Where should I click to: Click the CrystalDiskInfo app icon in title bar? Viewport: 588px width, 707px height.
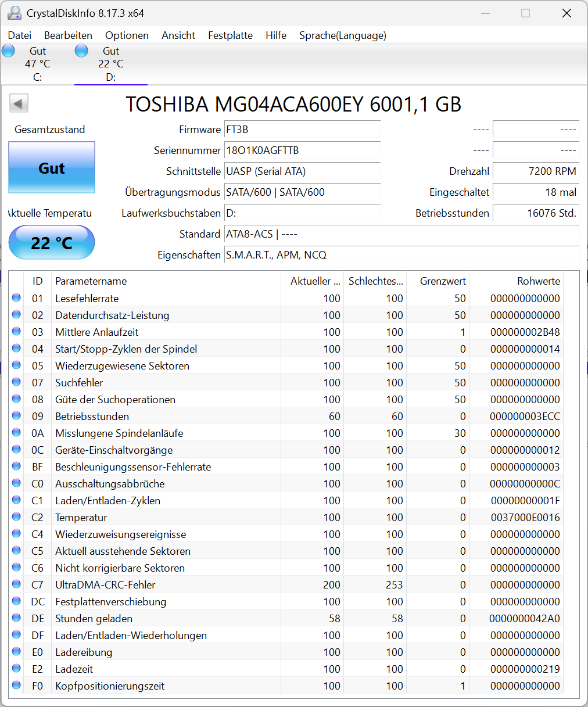[14, 13]
